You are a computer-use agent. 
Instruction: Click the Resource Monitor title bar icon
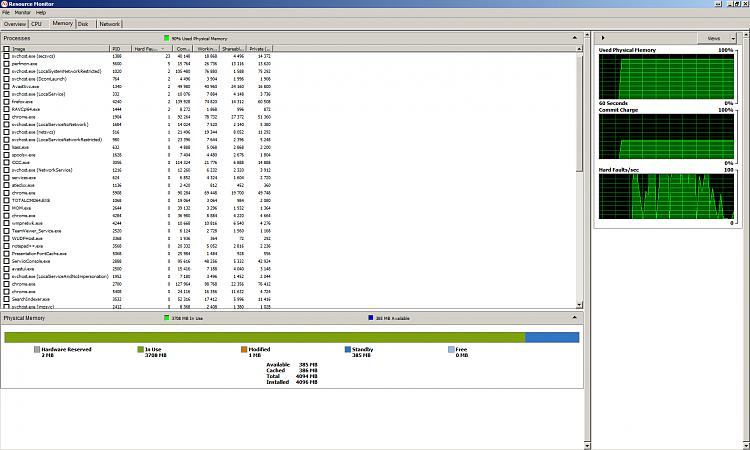click(x=4, y=3)
